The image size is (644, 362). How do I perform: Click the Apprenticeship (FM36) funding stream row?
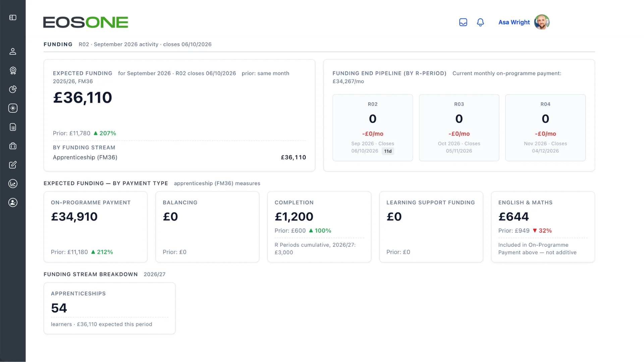[179, 158]
